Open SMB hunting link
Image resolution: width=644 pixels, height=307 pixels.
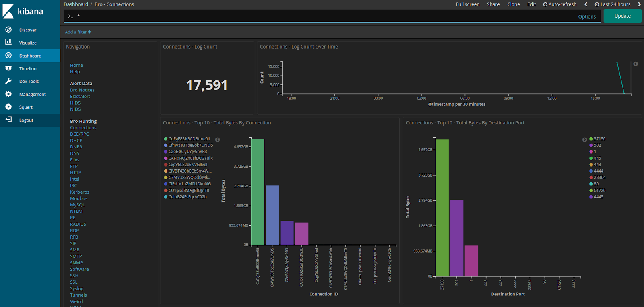tap(75, 250)
